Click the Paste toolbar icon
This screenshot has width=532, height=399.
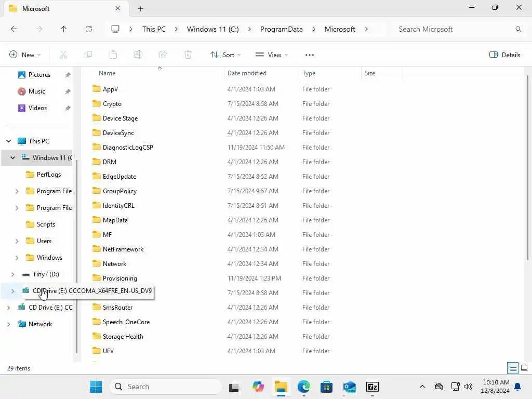(113, 55)
